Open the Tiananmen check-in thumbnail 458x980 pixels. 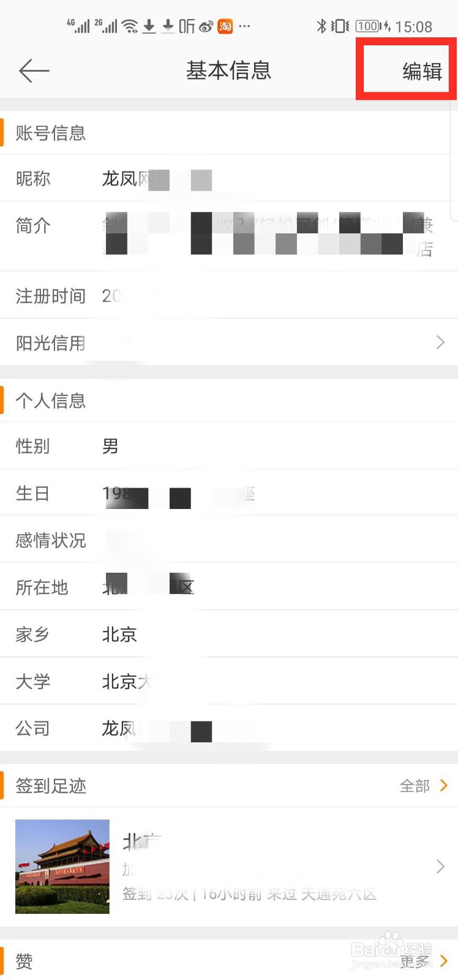[x=62, y=867]
